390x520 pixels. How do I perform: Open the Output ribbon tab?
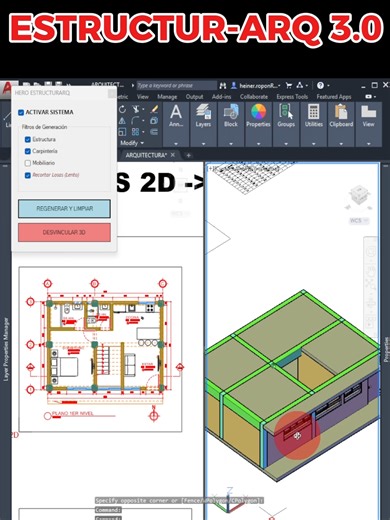[194, 97]
